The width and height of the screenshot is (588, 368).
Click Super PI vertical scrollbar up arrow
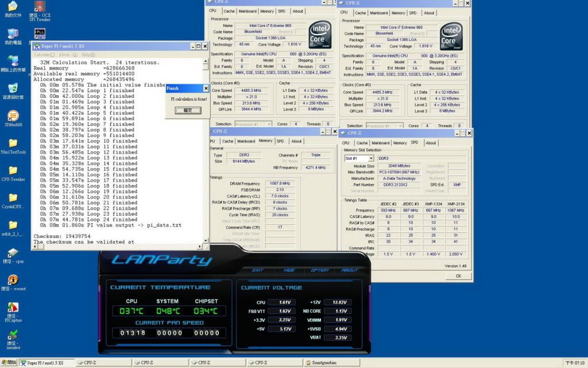point(206,61)
